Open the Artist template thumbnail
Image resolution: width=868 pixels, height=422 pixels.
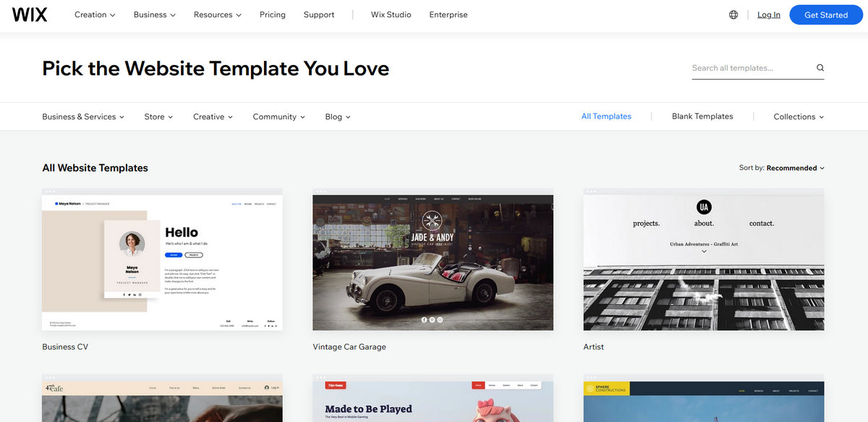coord(704,259)
